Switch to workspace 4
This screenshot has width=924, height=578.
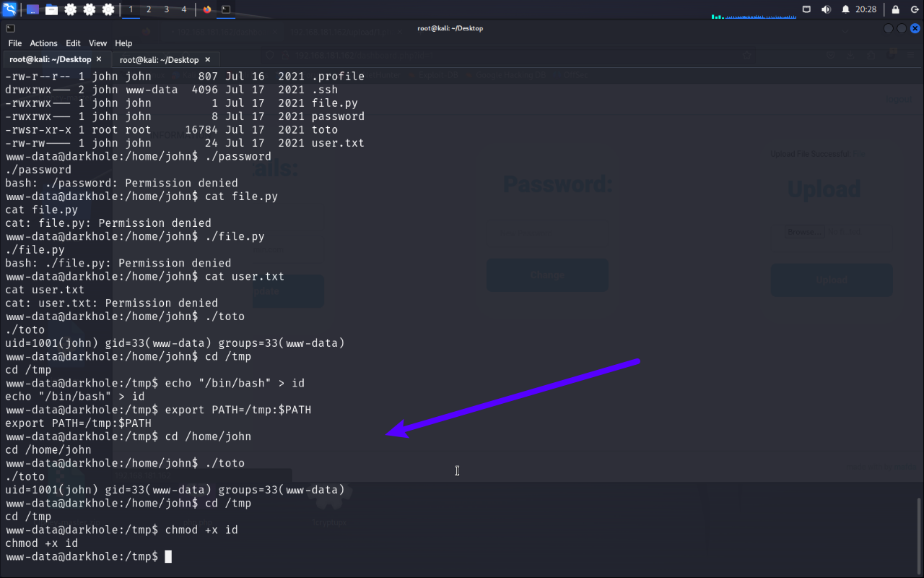tap(183, 9)
